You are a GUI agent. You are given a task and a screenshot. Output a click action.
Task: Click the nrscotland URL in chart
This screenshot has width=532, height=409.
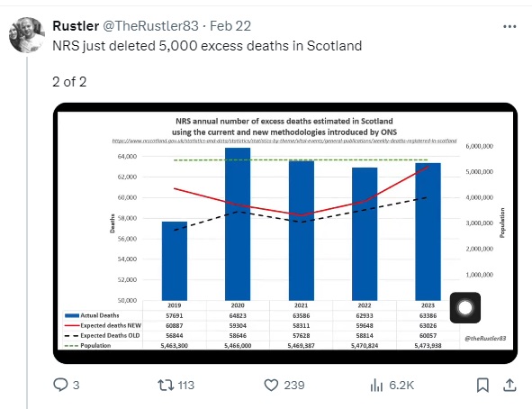tap(284, 141)
